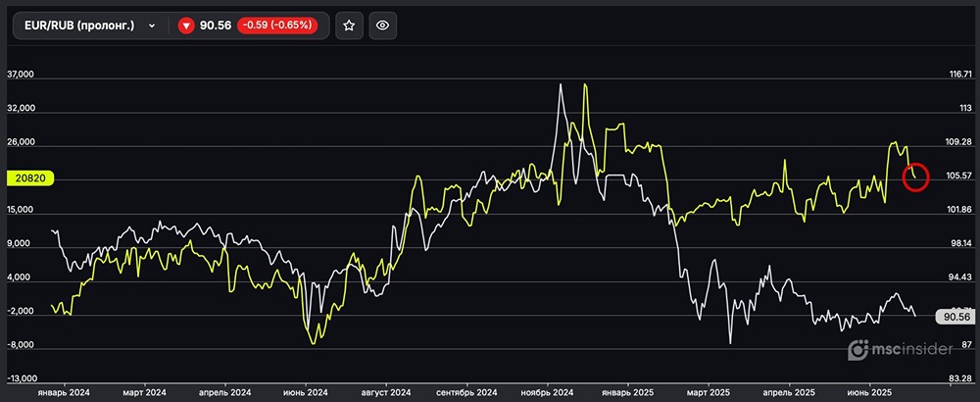Toggle chart visibility with the eye icon
980x402 pixels.
click(384, 26)
